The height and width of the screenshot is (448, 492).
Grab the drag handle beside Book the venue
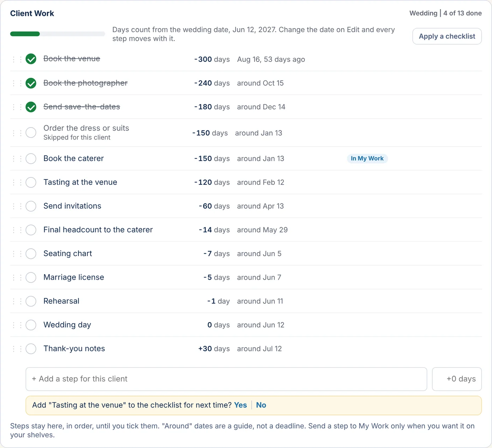(x=17, y=59)
